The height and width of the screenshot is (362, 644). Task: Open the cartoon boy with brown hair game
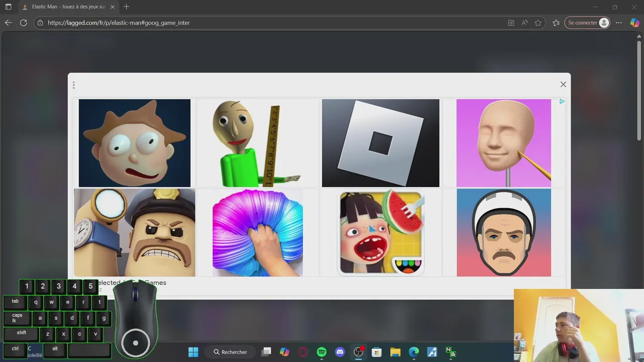pos(134,143)
